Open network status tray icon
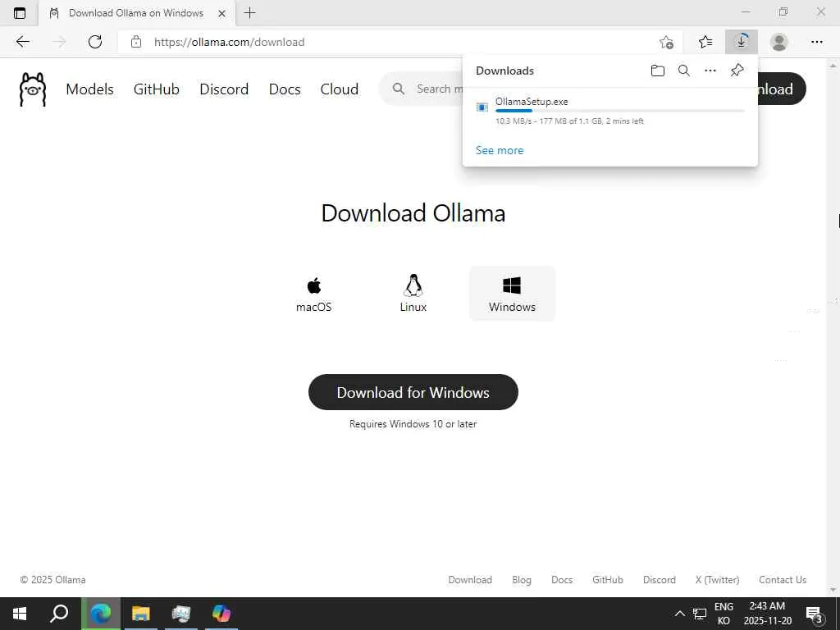The image size is (840, 630). tap(700, 614)
